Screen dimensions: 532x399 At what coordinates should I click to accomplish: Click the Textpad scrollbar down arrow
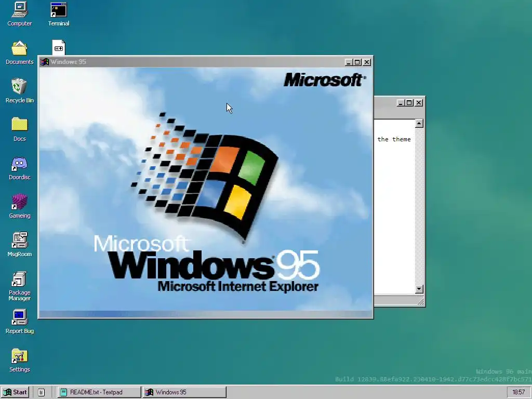[x=419, y=289]
